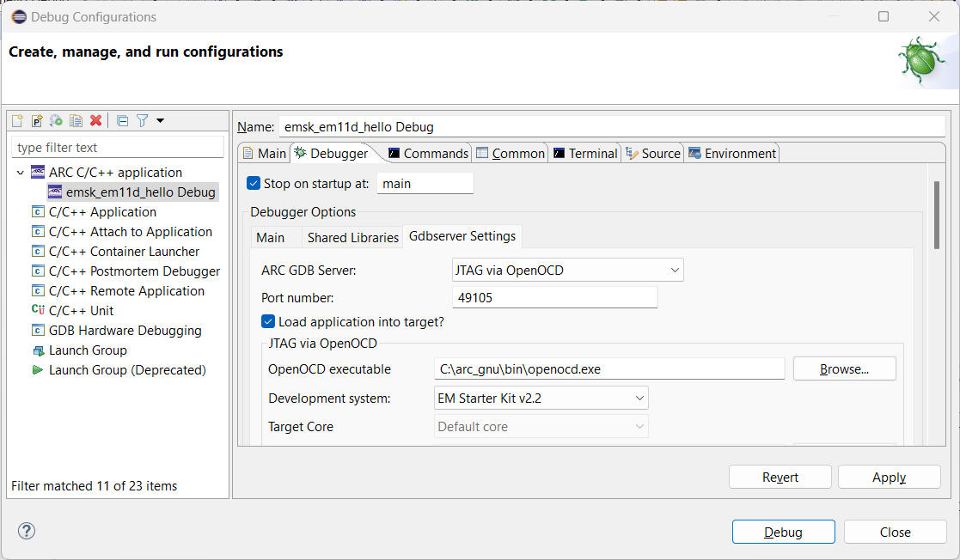Switch to the top-level Main tab
Viewport: 960px width, 560px height.
point(265,153)
